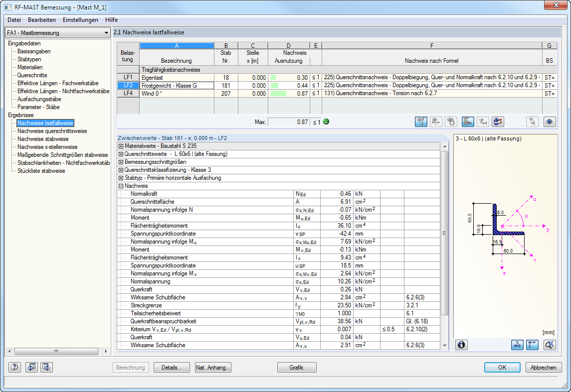
Task: Select Ausfachungsstäbe in the tree
Action: (x=39, y=99)
